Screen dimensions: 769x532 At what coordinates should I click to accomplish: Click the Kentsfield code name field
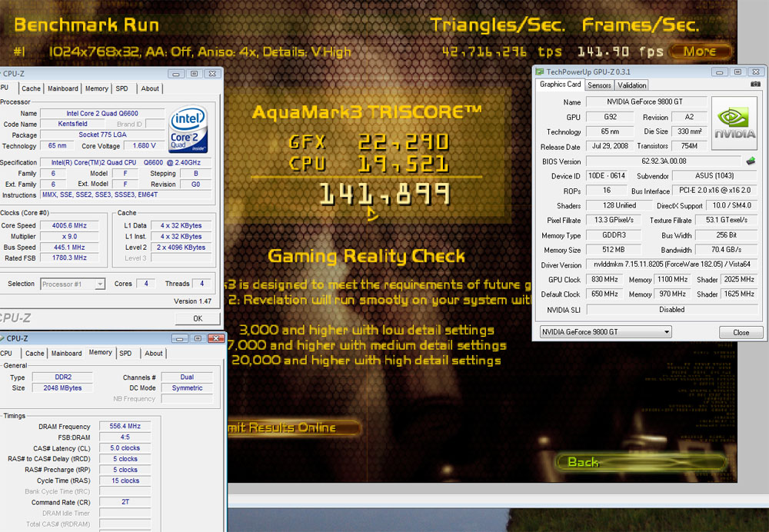(x=72, y=124)
